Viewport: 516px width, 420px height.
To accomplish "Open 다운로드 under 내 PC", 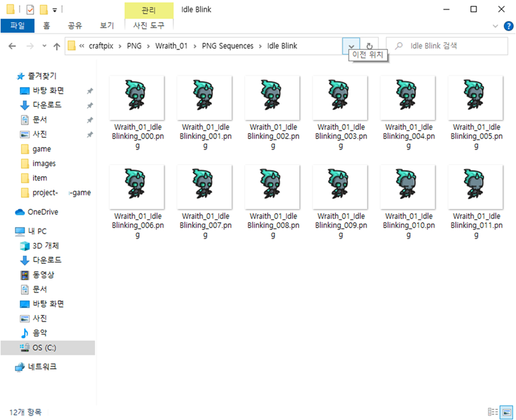I will pos(47,260).
